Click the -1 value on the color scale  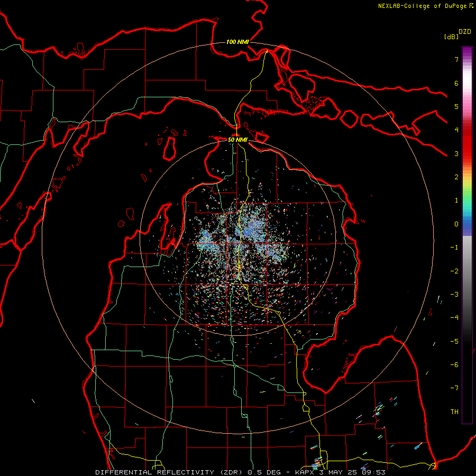click(x=454, y=248)
